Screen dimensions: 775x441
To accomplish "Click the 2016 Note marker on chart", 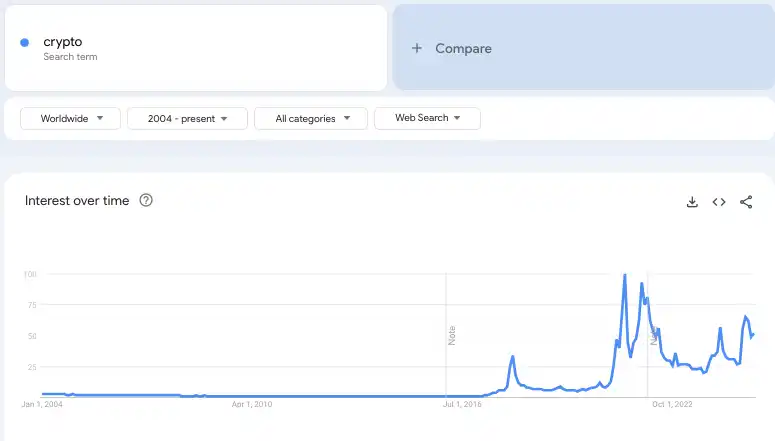I will tap(452, 335).
